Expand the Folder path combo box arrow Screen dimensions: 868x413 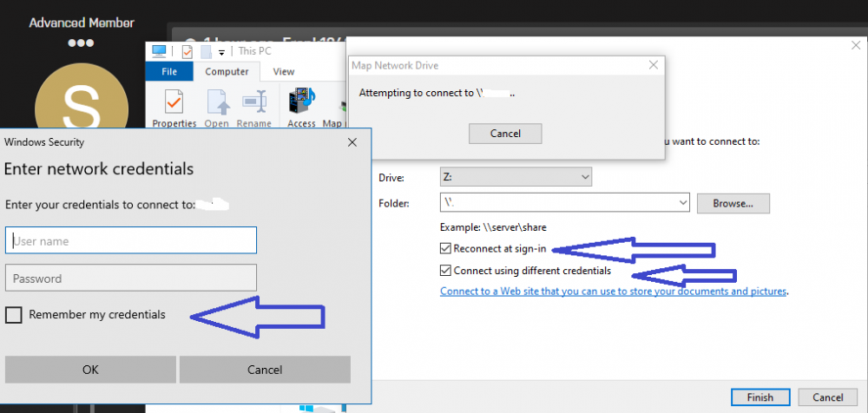[x=682, y=203]
